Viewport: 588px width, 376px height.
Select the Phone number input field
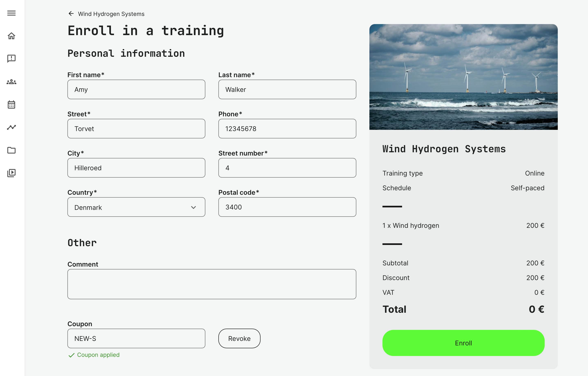(287, 129)
